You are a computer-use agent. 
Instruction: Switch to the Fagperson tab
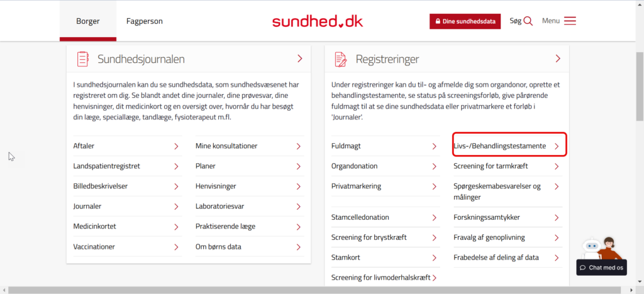pyautogui.click(x=144, y=21)
